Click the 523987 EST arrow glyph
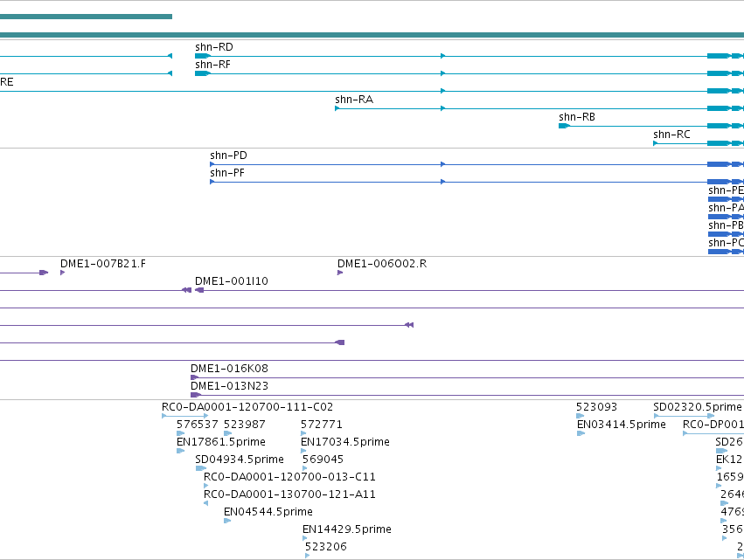This screenshot has width=744, height=560. [228, 433]
